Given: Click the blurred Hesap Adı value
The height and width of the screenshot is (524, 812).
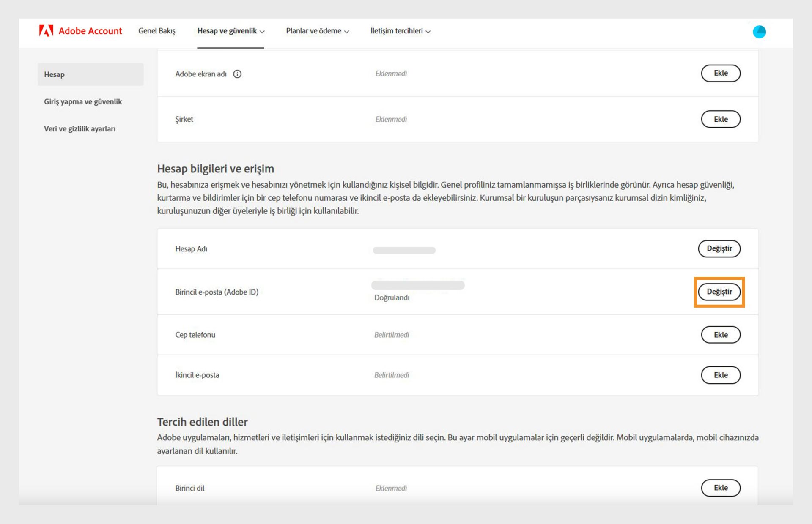Looking at the screenshot, I should (x=404, y=250).
